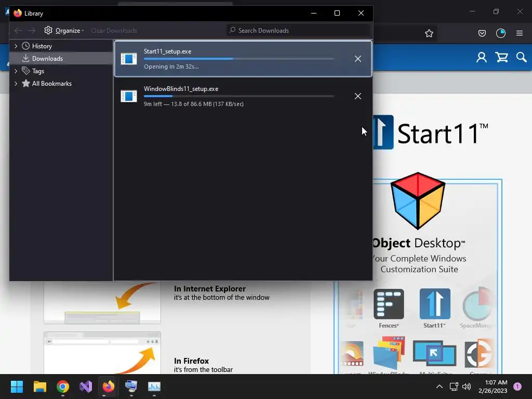Viewport: 532px width, 399px height.
Task: Click the Object Desktop cube logo
Action: [418, 201]
